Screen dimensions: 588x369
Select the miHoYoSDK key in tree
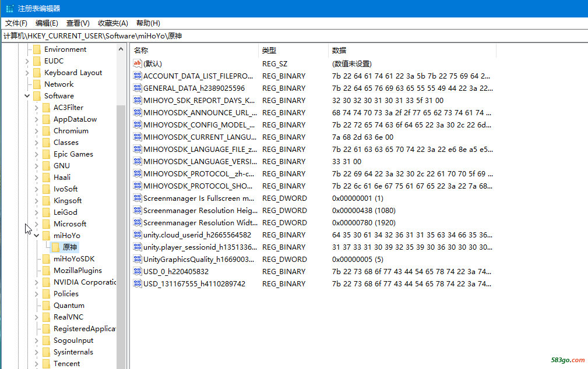(x=74, y=259)
